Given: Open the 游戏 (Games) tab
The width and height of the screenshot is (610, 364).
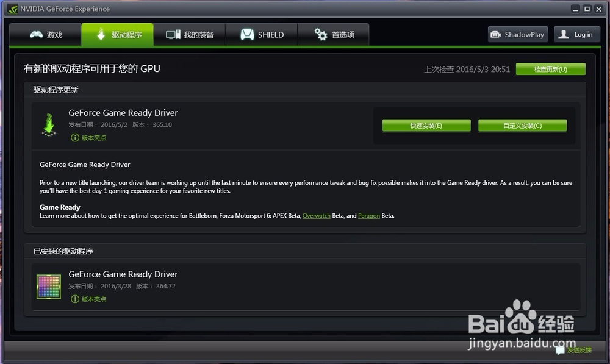Looking at the screenshot, I should 46,35.
